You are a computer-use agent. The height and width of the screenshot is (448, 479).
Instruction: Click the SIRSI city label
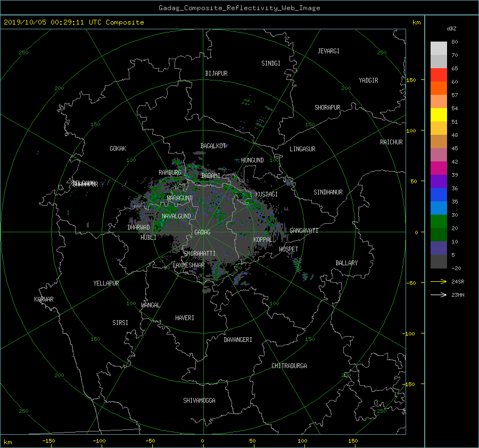(x=120, y=323)
